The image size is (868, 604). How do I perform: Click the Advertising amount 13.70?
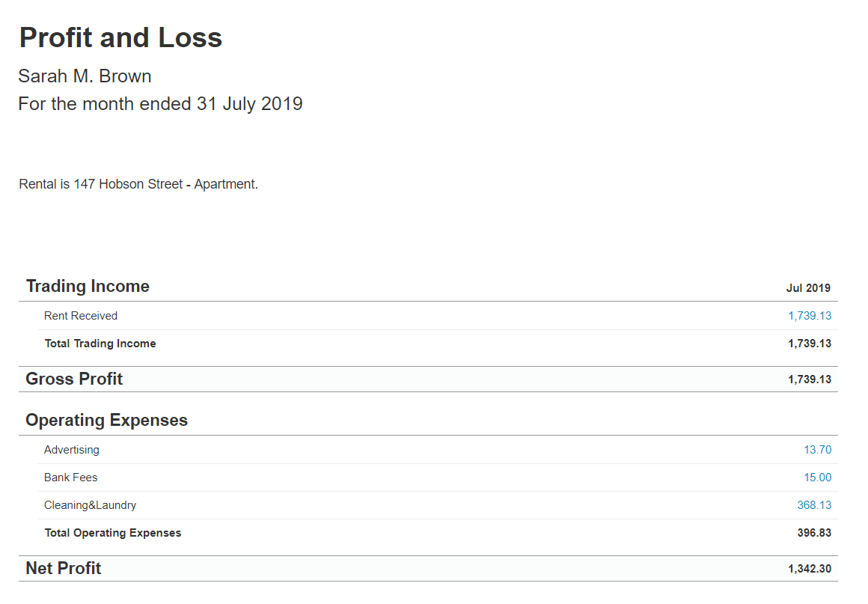coord(817,450)
